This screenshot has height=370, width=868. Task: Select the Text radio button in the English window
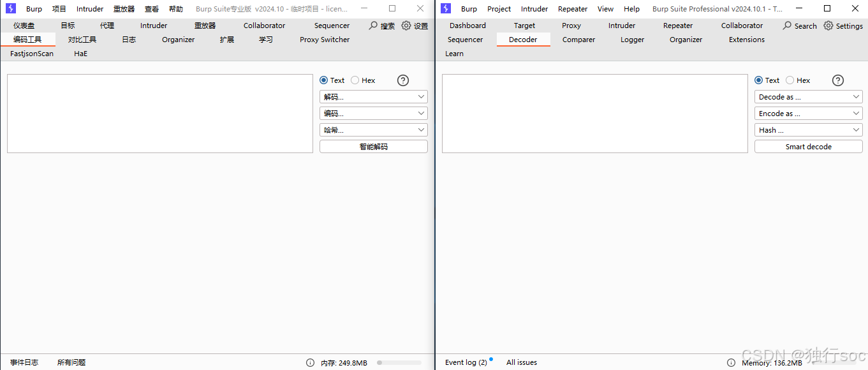(x=759, y=80)
